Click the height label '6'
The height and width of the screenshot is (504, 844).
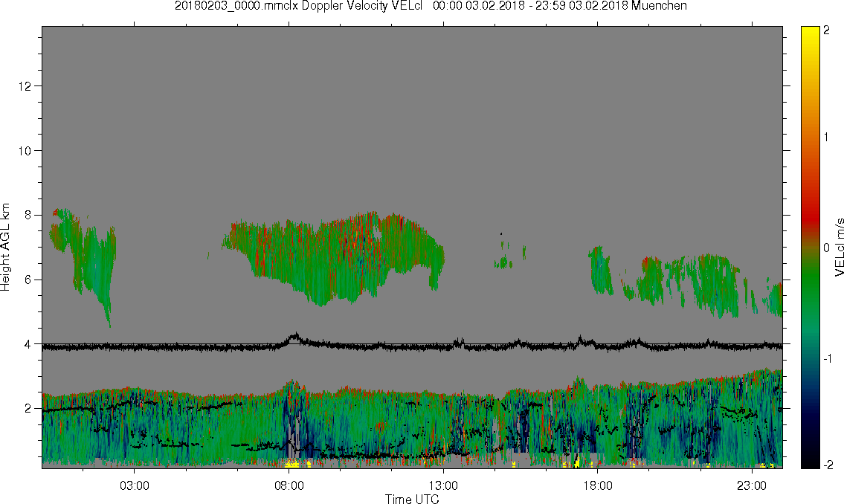click(x=28, y=280)
